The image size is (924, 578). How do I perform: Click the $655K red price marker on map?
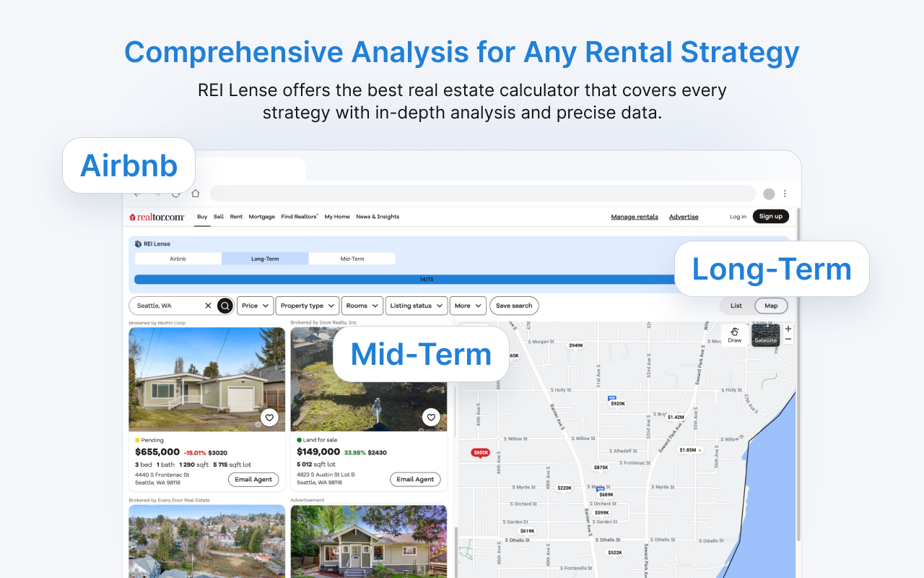pyautogui.click(x=481, y=453)
